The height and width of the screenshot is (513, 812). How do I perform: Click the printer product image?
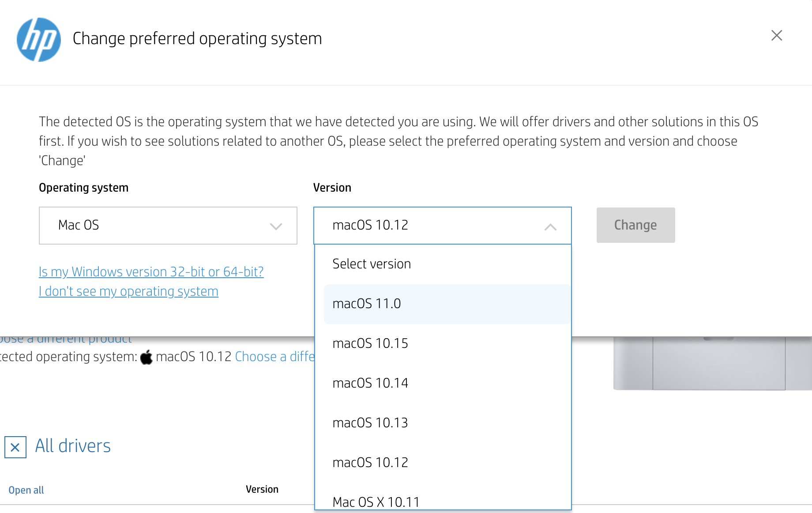click(x=712, y=364)
